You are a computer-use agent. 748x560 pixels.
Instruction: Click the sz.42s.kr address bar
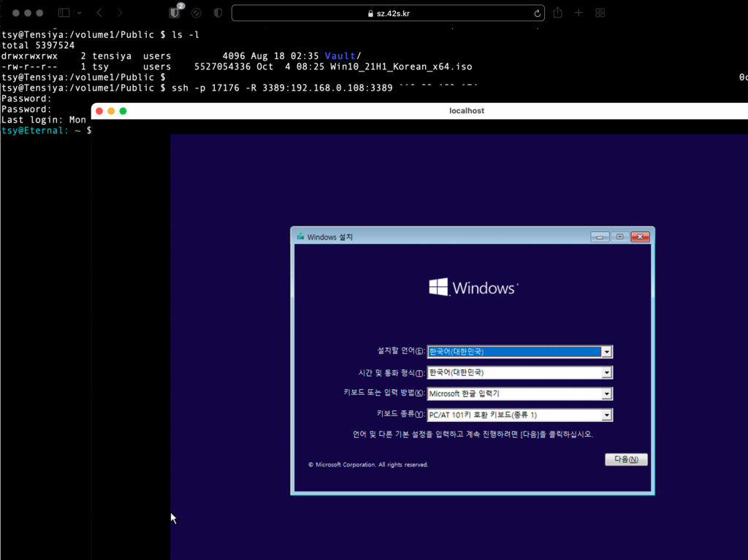click(x=388, y=13)
